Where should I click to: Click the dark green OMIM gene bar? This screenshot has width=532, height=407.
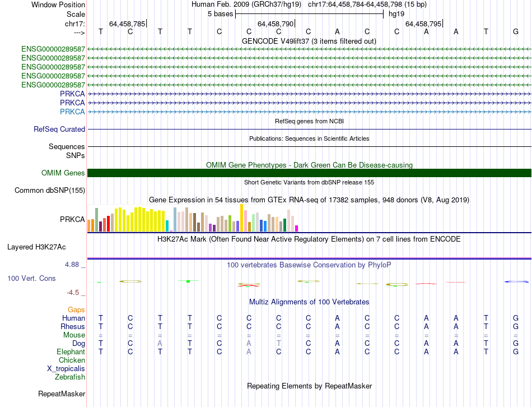point(309,173)
